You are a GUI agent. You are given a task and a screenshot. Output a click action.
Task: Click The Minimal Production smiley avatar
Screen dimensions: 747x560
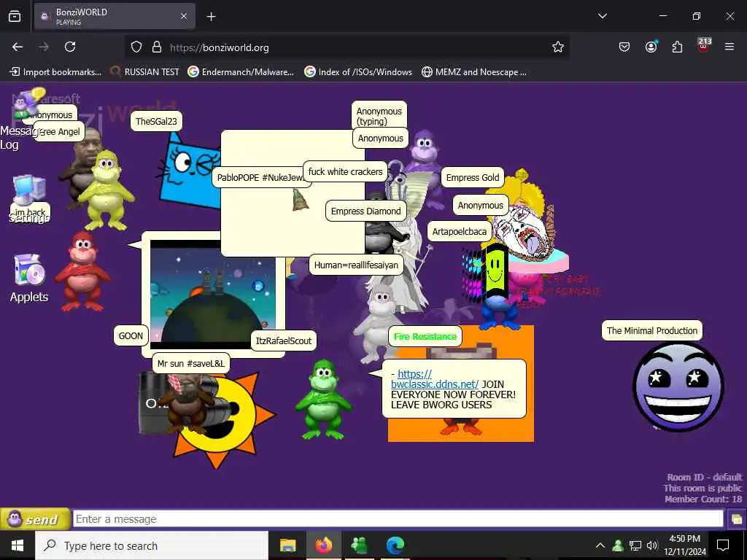pyautogui.click(x=678, y=386)
